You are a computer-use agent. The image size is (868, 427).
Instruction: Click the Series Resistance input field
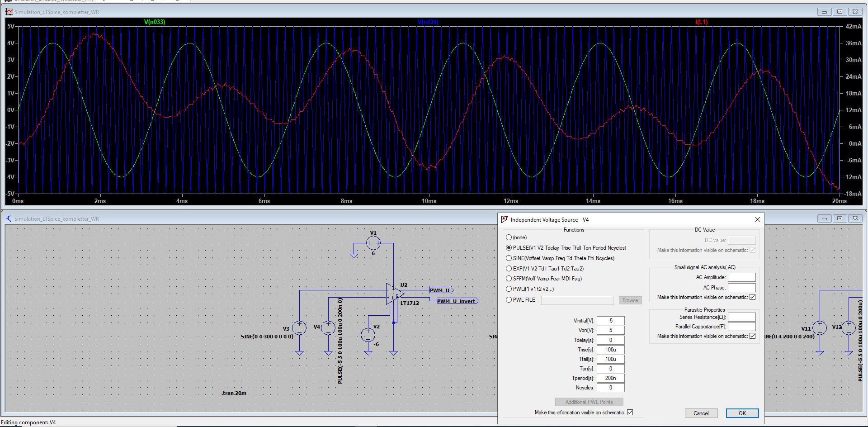point(741,317)
